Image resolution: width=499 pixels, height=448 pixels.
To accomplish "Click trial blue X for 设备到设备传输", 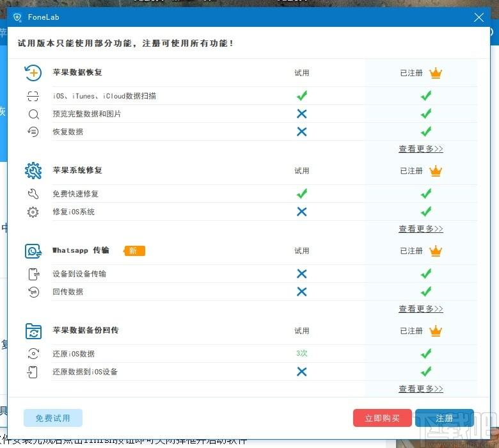I will pos(302,273).
